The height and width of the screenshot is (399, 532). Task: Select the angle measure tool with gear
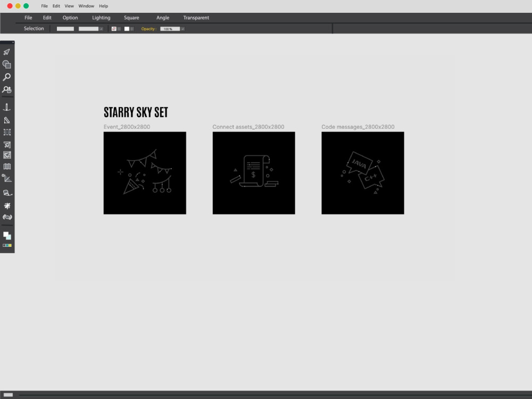point(7,178)
